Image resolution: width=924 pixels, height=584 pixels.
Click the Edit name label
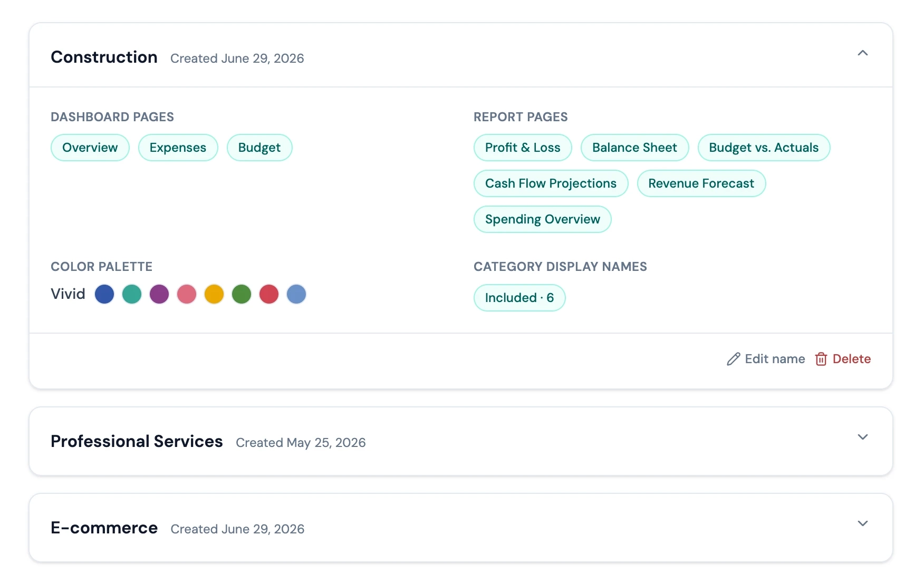pos(775,359)
